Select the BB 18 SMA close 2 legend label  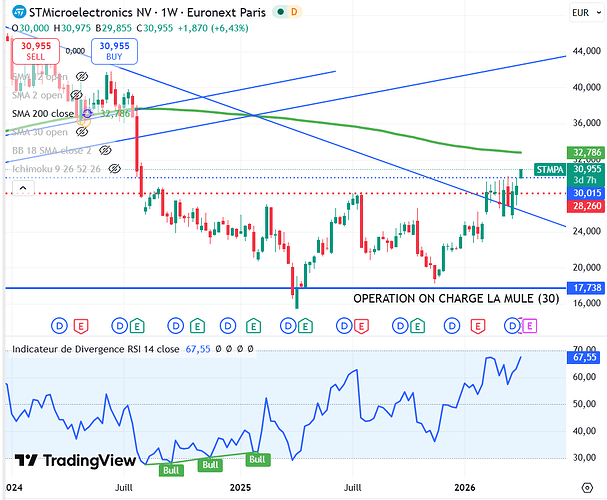pyautogui.click(x=51, y=150)
